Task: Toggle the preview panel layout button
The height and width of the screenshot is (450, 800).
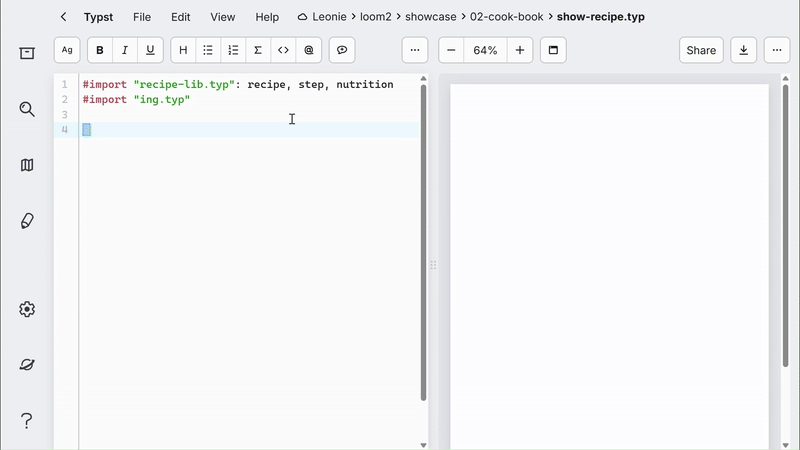Action: 553,50
